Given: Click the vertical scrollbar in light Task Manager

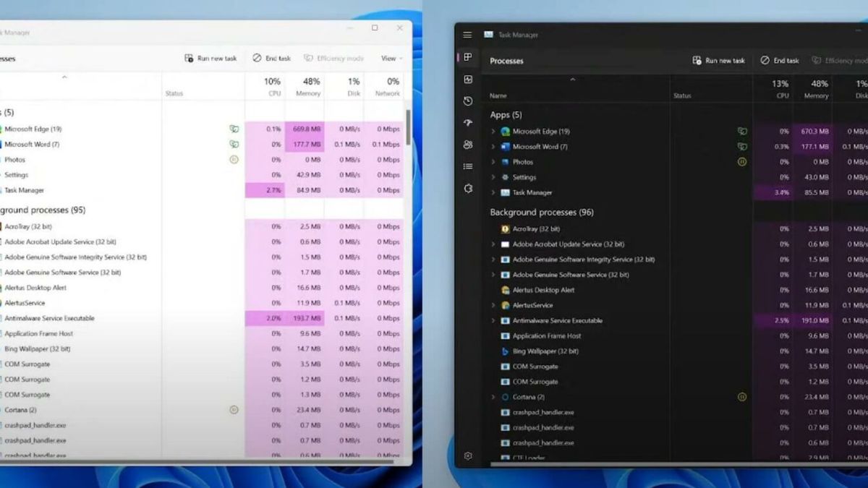Looking at the screenshot, I should [408, 127].
